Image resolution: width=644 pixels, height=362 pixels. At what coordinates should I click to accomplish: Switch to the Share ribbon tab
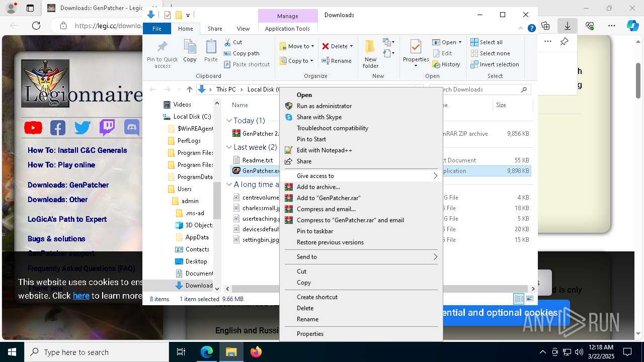point(215,29)
